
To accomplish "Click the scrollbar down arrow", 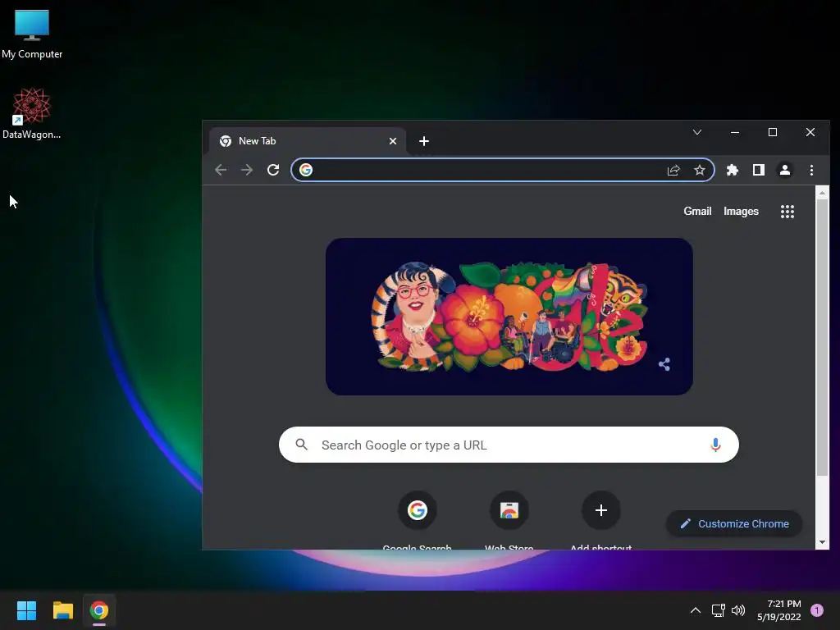I will tap(822, 542).
